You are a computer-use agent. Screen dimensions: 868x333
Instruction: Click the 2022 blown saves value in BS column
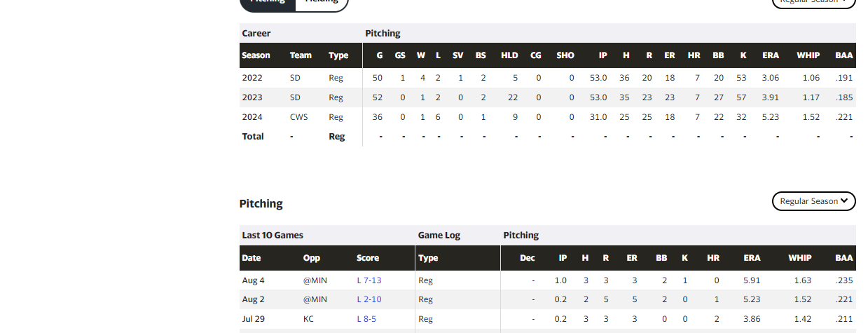pos(483,78)
